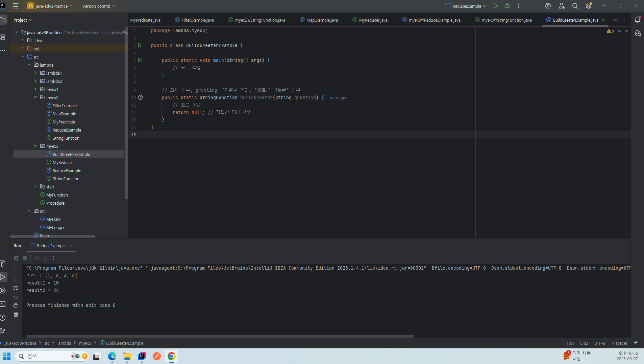
Task: Open MyReducer in project tree
Action: point(63,162)
